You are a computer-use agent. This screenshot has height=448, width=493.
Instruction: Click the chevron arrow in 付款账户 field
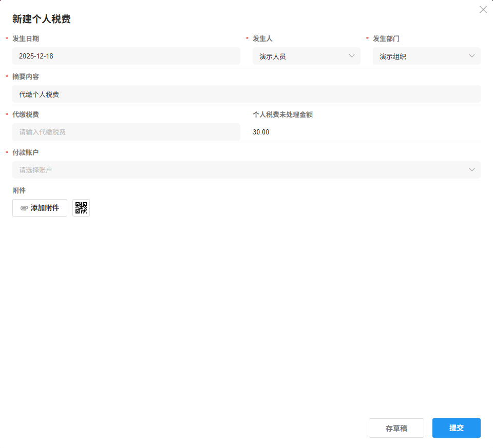pos(471,170)
